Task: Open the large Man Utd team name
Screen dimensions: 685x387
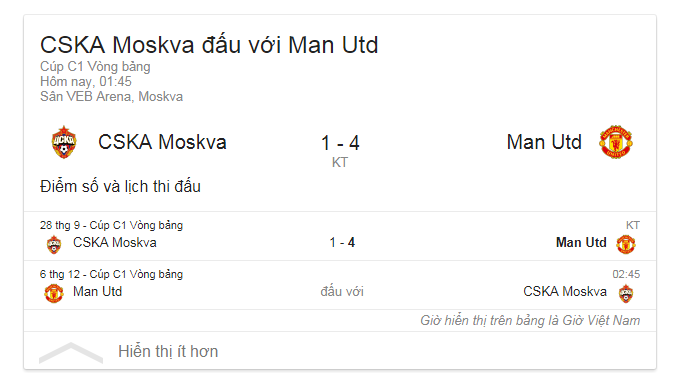Action: [544, 142]
